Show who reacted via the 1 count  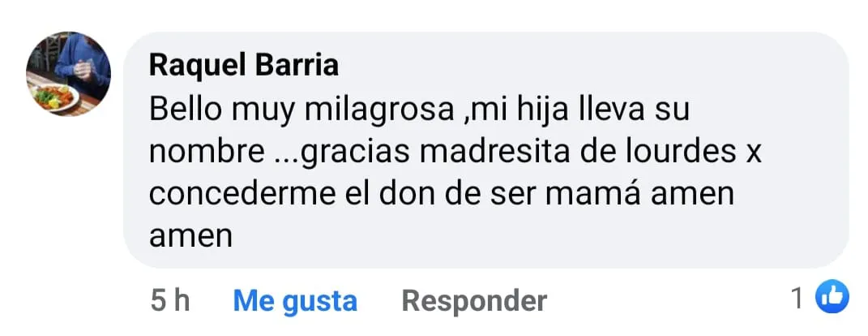pyautogui.click(x=797, y=299)
